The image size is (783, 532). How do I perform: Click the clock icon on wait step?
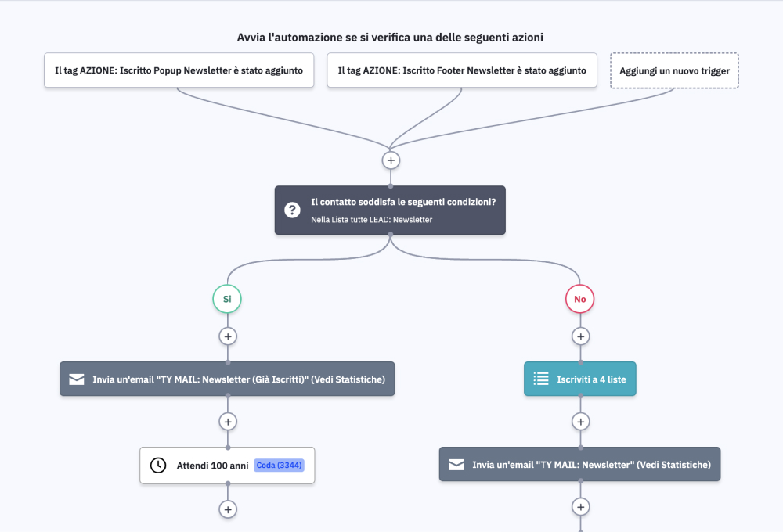click(158, 465)
